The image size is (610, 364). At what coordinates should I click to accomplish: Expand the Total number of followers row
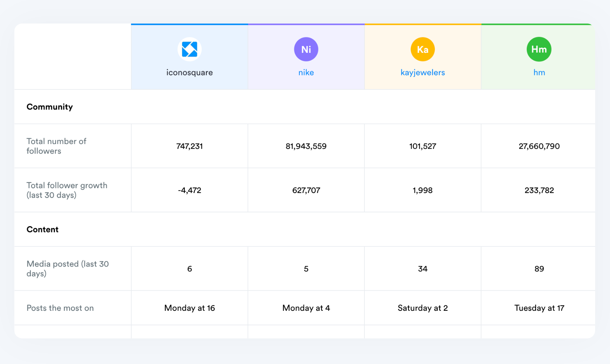[57, 146]
